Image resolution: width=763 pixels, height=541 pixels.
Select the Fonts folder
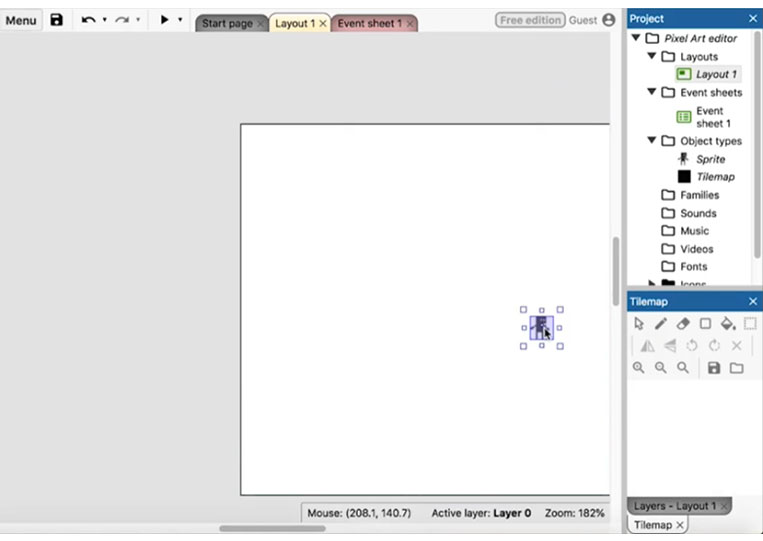click(693, 267)
